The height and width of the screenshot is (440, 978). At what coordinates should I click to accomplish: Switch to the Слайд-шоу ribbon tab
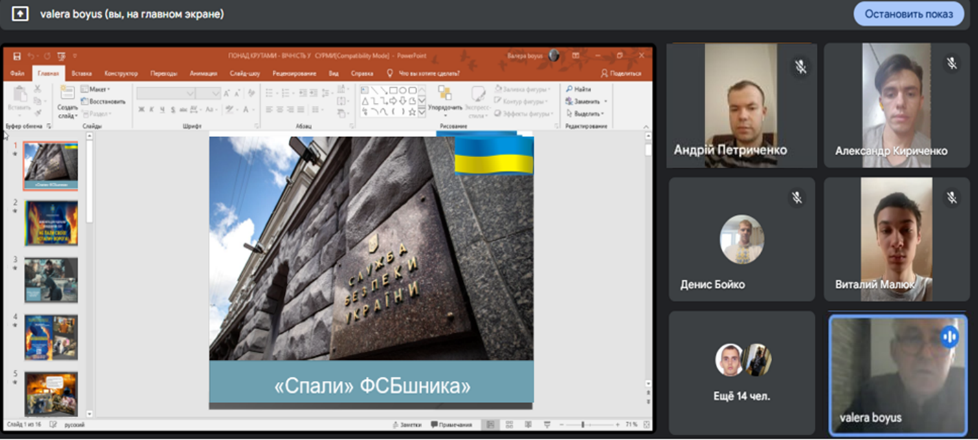coord(245,73)
